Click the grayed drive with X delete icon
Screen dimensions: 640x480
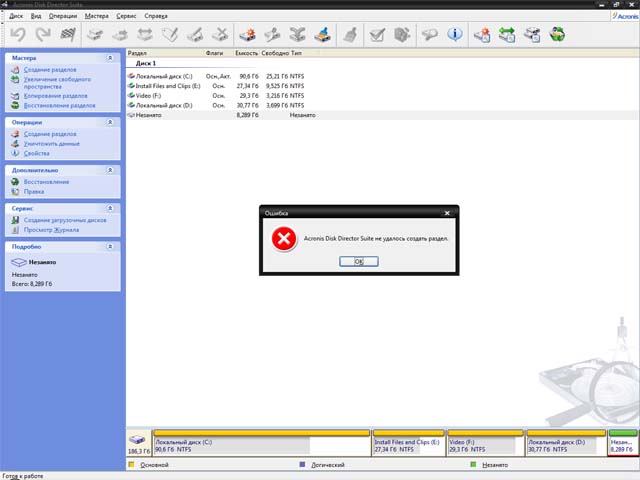coord(220,35)
